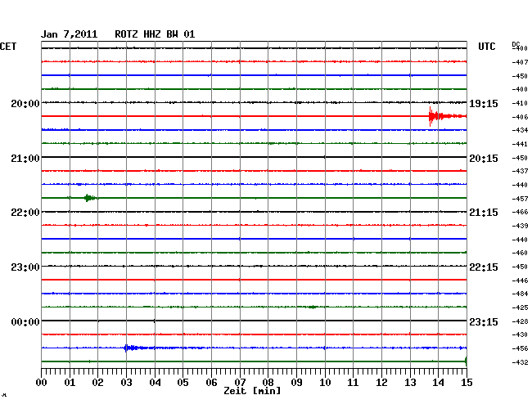
Task: Click the DC offset value -466
Action: tap(520, 212)
